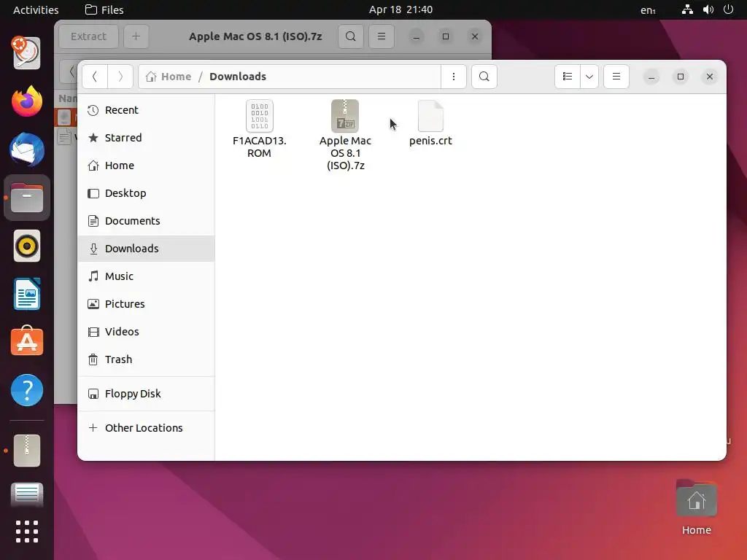Expand the view options dropdown arrow
The image size is (747, 560).
(x=589, y=77)
